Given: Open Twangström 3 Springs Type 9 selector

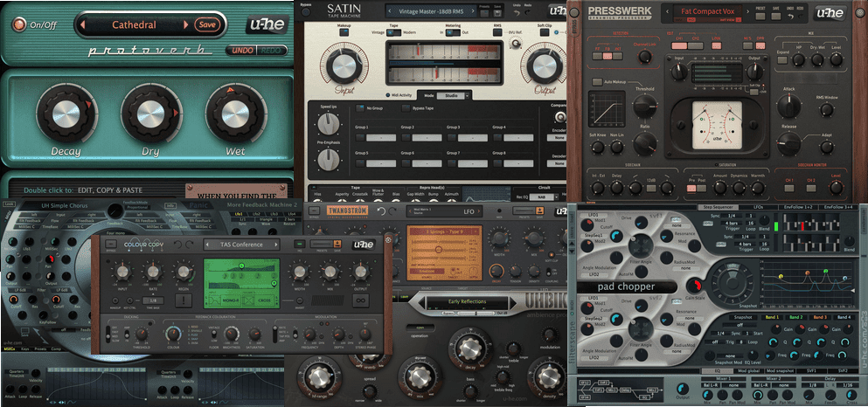Looking at the screenshot, I should coord(444,231).
